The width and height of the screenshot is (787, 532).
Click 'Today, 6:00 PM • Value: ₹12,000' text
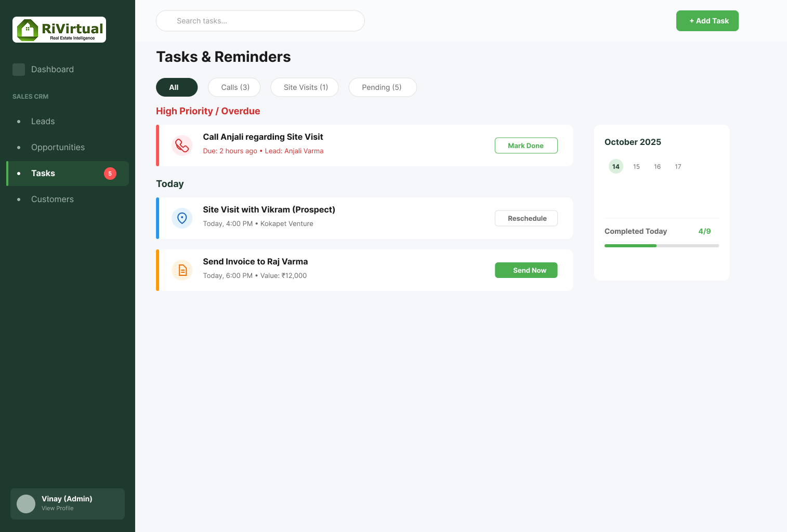pos(255,276)
